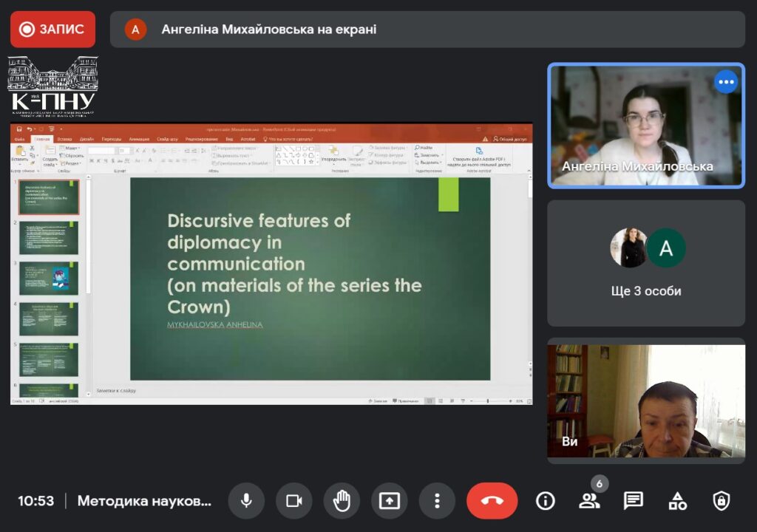The image size is (757, 532).
Task: Expand the 'Ще 3 особи' participants tile
Action: click(x=646, y=263)
